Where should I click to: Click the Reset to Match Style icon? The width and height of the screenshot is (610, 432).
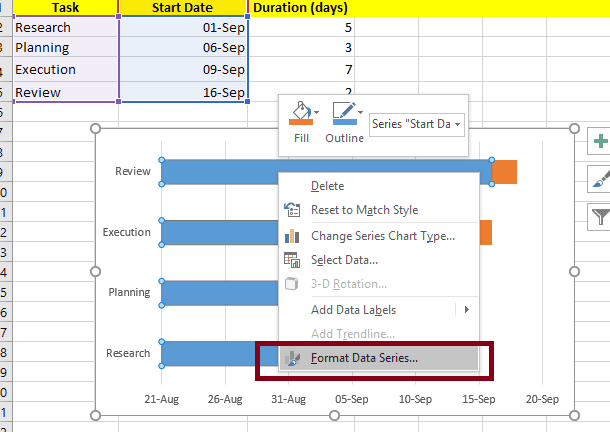(292, 210)
